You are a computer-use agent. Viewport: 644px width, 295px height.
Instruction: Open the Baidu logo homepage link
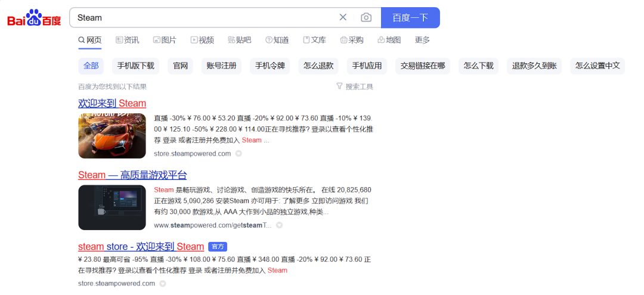34,18
